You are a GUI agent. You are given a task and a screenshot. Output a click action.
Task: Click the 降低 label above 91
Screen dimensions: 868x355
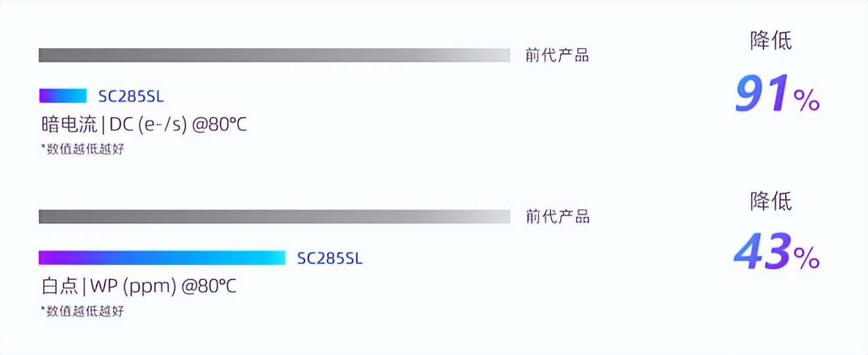771,41
